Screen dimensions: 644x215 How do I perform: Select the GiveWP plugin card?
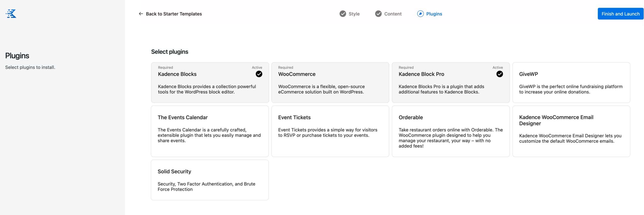pos(571,82)
